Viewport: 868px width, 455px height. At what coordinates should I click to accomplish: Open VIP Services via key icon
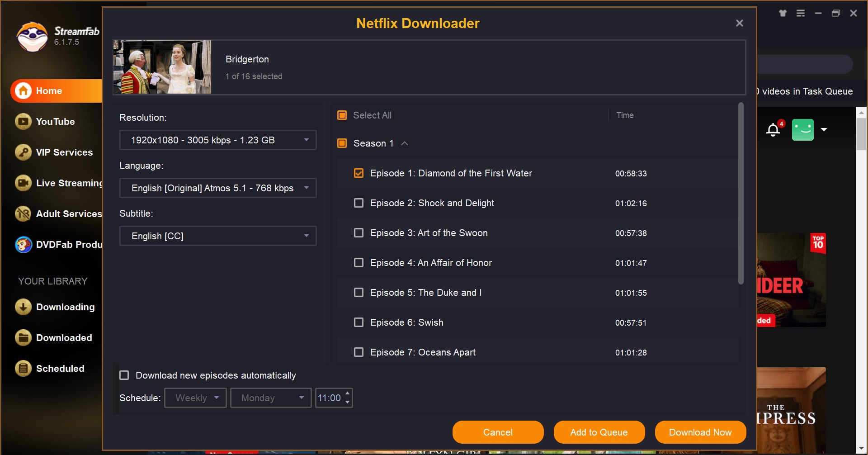pyautogui.click(x=23, y=152)
